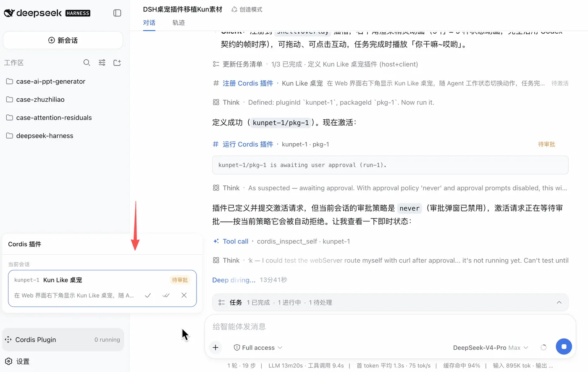Viewport: 588px width, 372px height.
Task: Approve all with the double checkmark icon
Action: pyautogui.click(x=166, y=295)
